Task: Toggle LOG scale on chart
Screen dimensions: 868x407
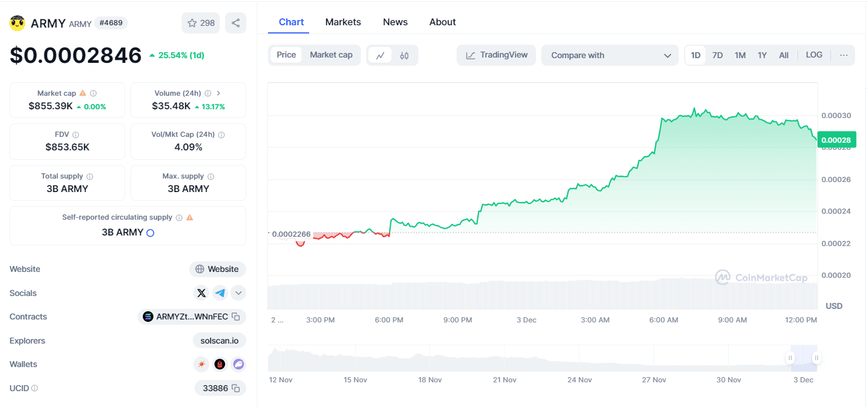Action: [x=814, y=55]
